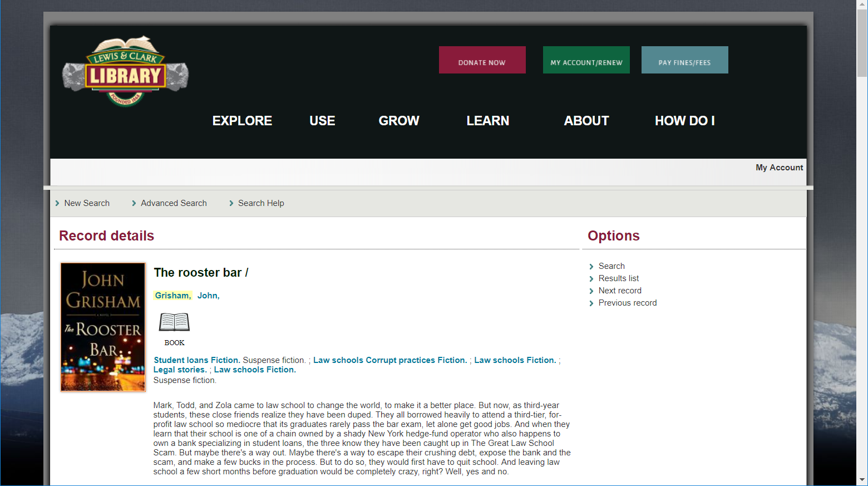
Task: Click the arrow beside Advanced Search
Action: point(134,203)
